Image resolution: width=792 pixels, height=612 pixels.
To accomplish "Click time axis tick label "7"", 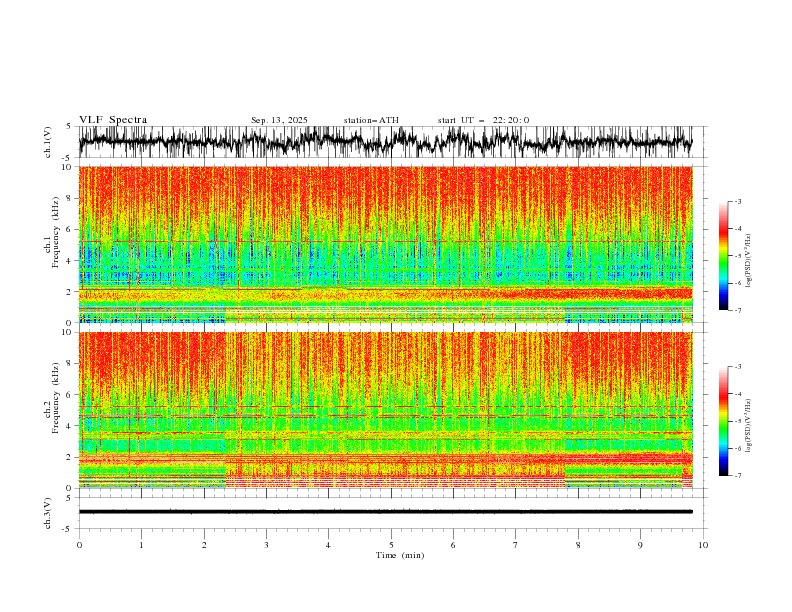I will (516, 545).
